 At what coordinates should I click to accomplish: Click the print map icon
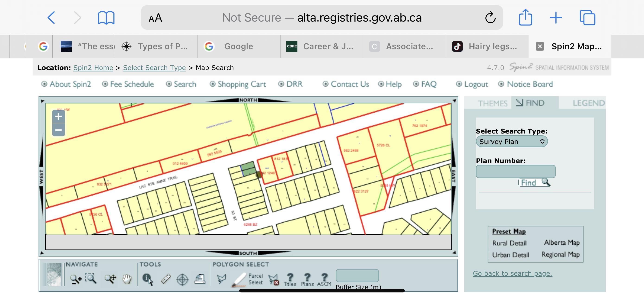click(x=200, y=279)
